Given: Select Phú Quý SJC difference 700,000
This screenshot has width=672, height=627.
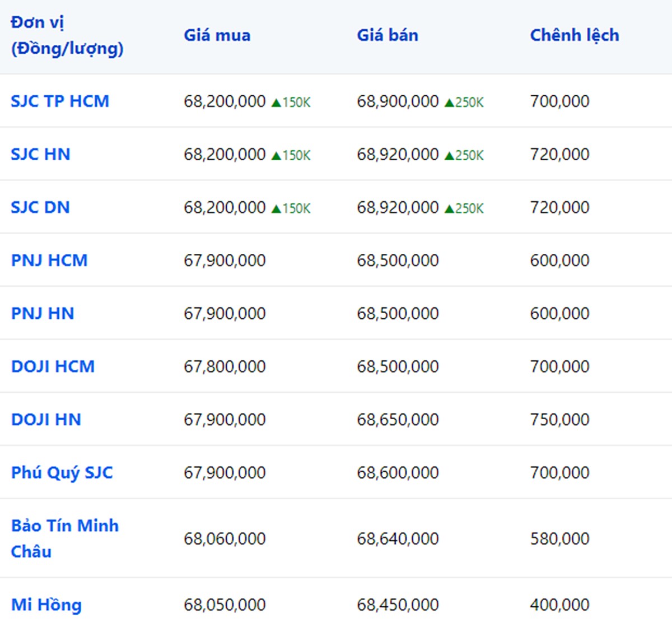Looking at the screenshot, I should pos(559,473).
